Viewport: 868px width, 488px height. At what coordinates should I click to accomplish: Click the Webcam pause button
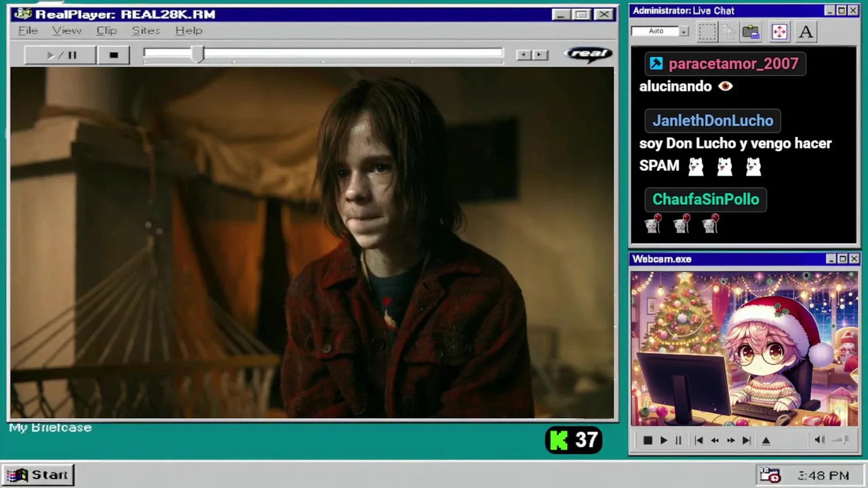click(678, 441)
